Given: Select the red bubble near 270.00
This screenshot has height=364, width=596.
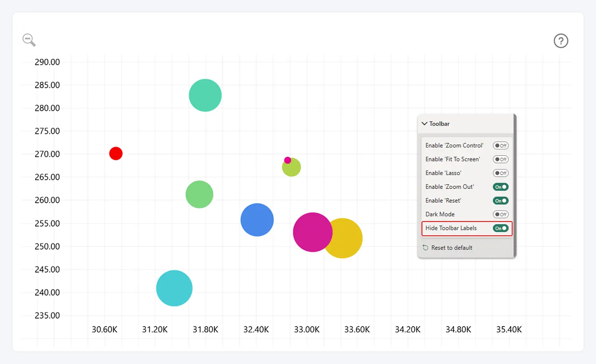Looking at the screenshot, I should tap(116, 153).
